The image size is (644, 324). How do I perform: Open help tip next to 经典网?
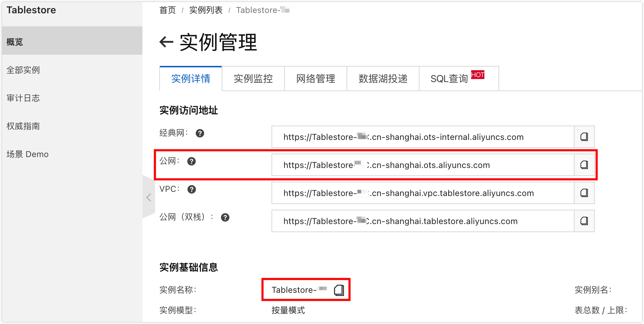200,133
